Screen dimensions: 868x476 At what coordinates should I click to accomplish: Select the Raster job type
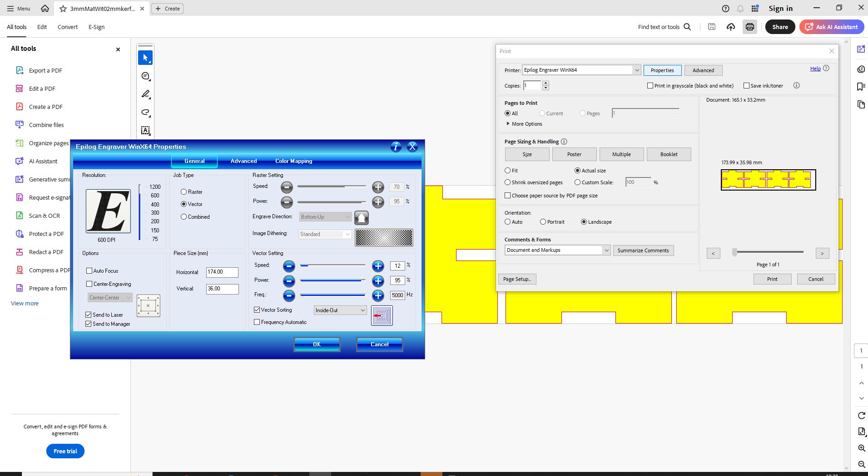[x=184, y=192]
